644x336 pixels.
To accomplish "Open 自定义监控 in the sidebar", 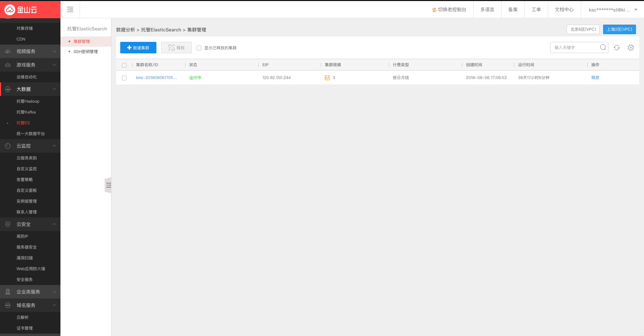I will click(27, 169).
